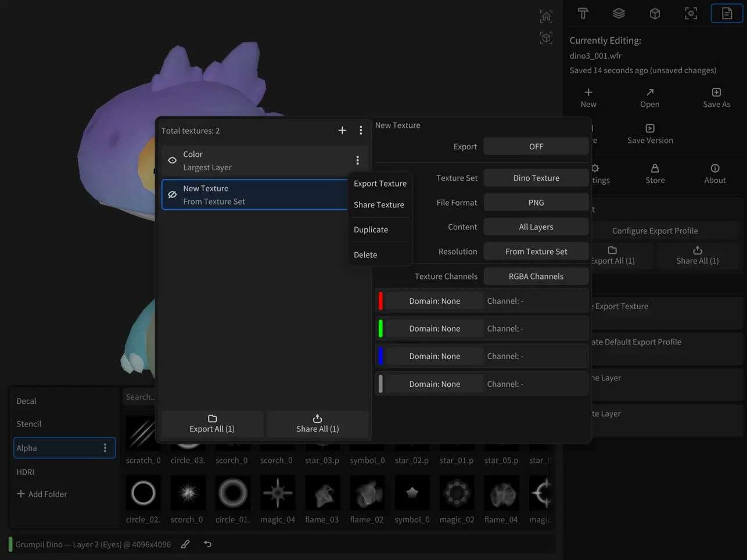Click the brush icon in status bar

(x=185, y=544)
